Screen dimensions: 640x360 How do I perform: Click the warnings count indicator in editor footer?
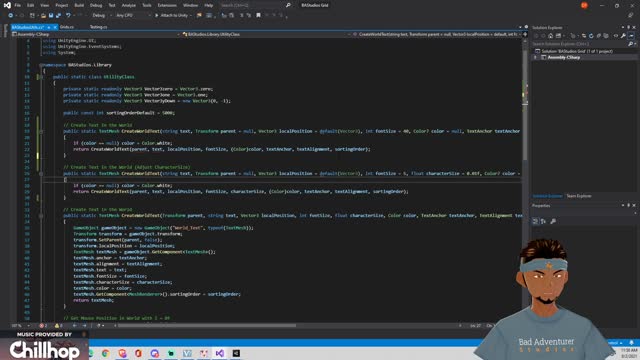click(58, 326)
